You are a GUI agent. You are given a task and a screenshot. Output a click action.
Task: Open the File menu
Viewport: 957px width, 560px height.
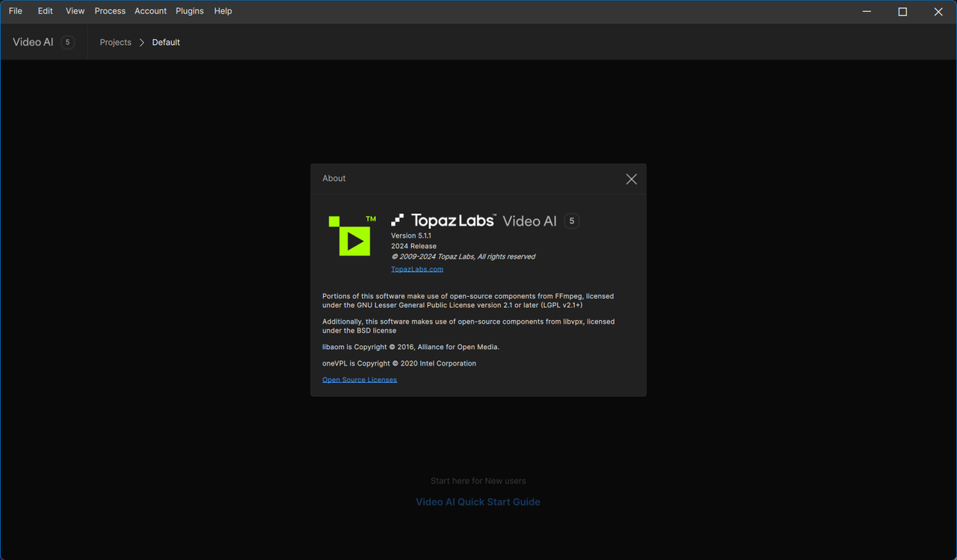click(15, 11)
